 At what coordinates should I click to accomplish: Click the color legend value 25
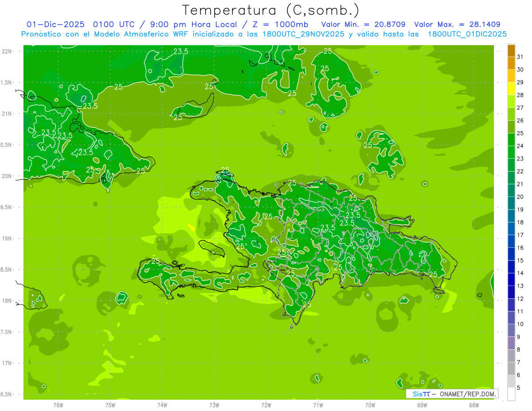520,133
